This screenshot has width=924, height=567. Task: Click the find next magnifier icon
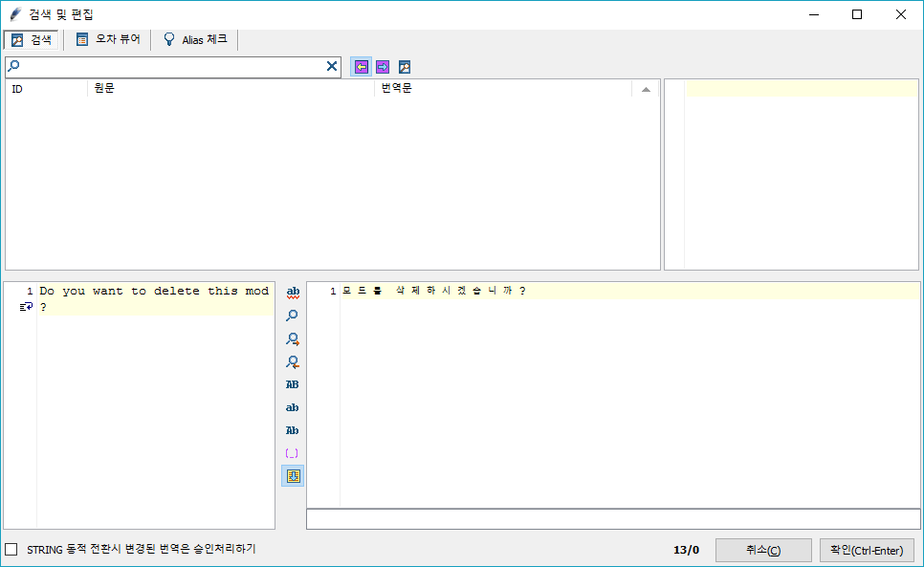pyautogui.click(x=293, y=338)
